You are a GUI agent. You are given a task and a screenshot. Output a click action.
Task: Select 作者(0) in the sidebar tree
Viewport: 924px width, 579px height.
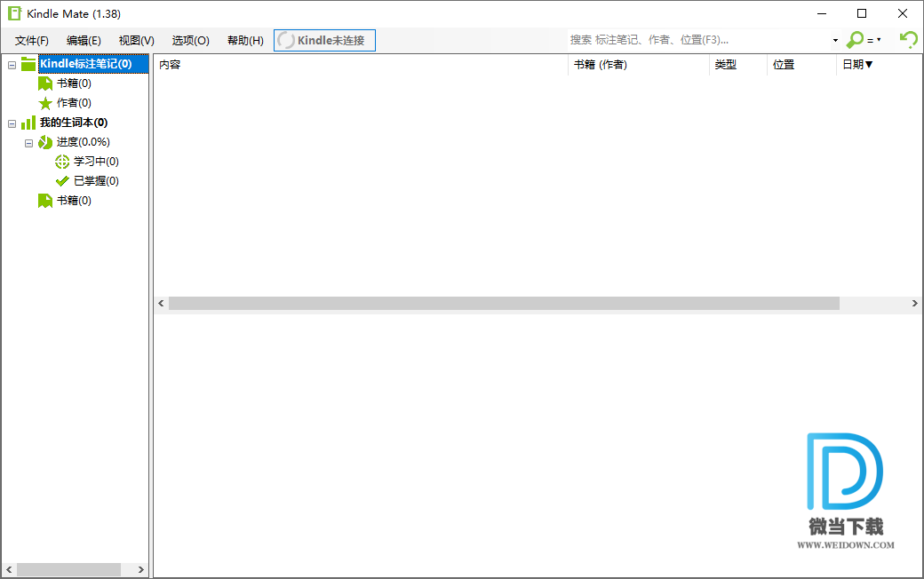pyautogui.click(x=74, y=103)
